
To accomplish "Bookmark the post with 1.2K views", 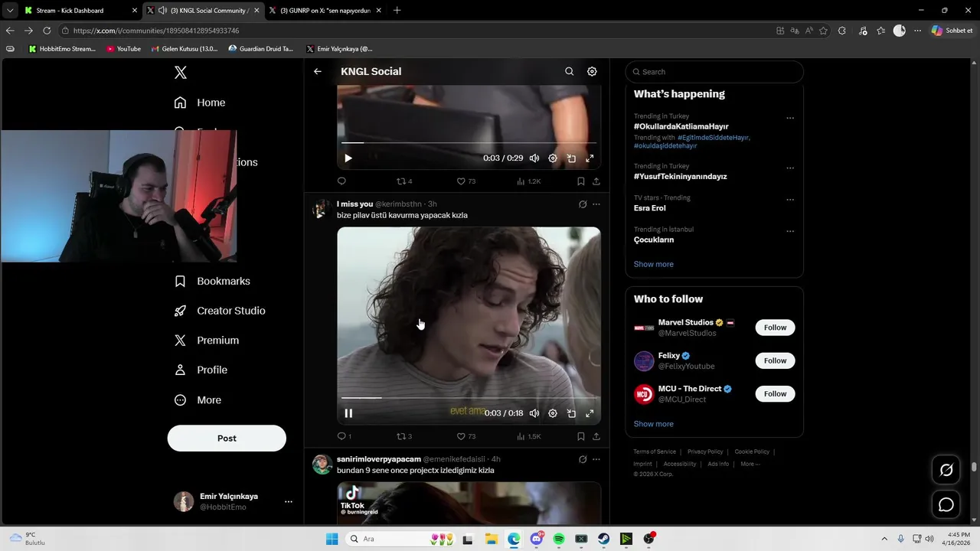I will point(580,181).
